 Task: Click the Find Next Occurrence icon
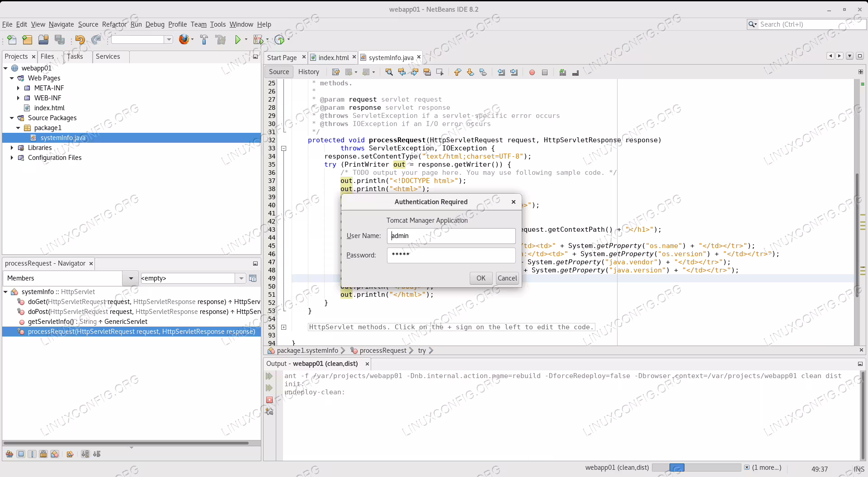click(x=414, y=72)
